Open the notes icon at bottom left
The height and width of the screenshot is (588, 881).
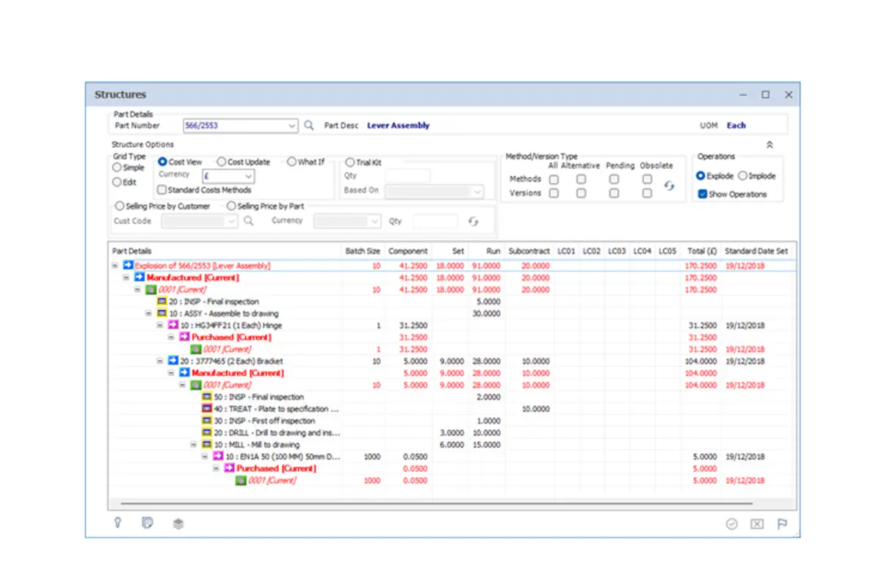[147, 523]
